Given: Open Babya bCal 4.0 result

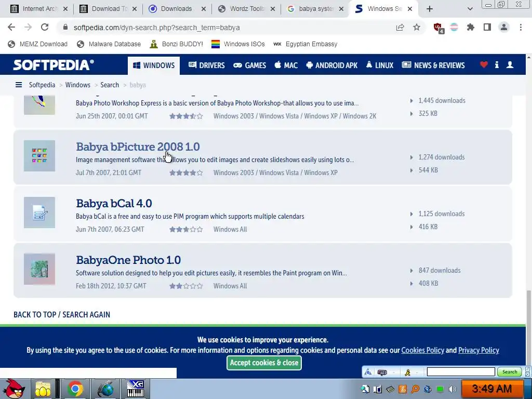Looking at the screenshot, I should click(x=114, y=203).
